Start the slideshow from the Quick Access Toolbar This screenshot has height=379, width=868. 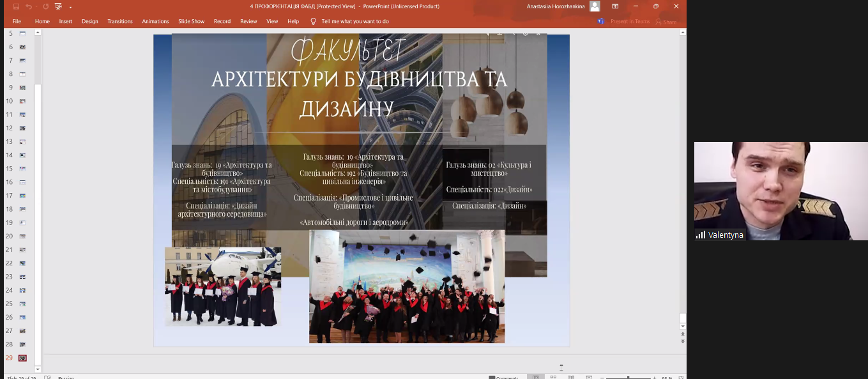tap(58, 6)
